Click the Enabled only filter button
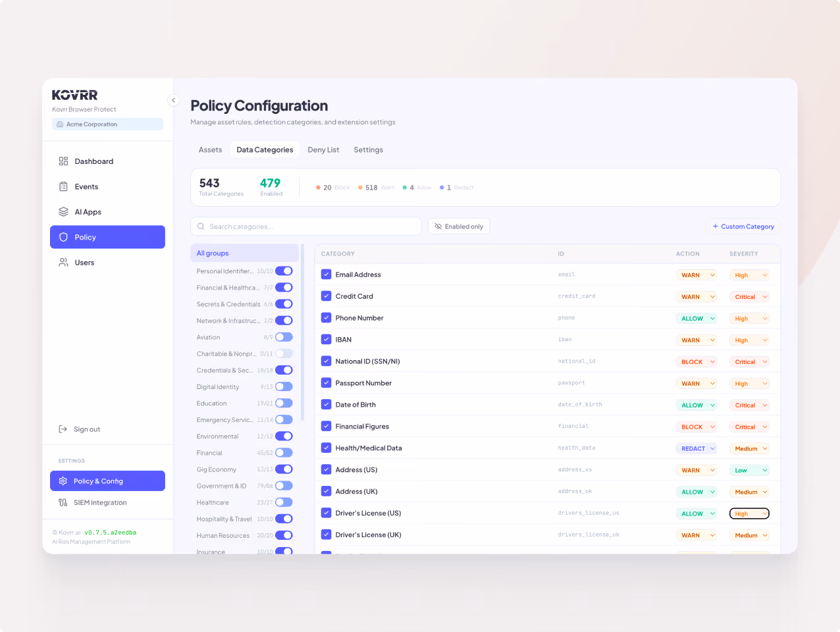Image resolution: width=840 pixels, height=632 pixels. [459, 226]
